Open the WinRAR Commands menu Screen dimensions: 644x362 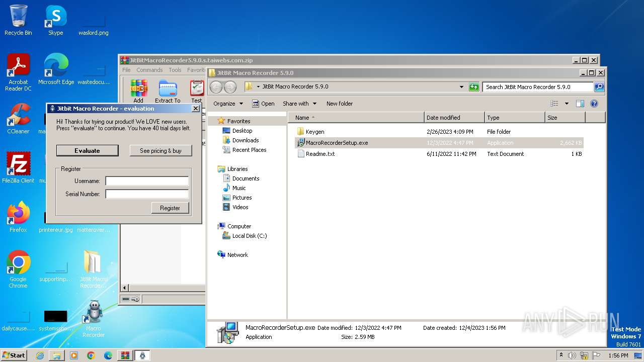(149, 70)
